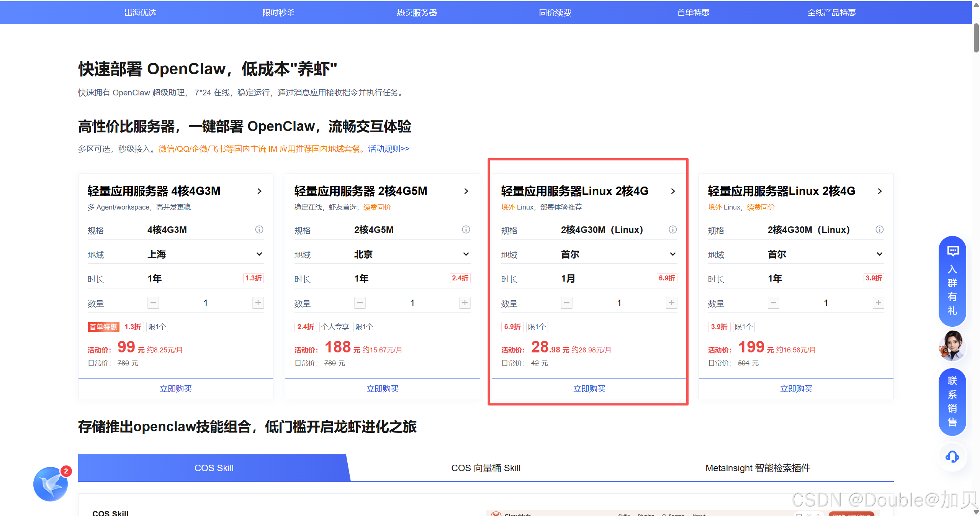Open the 入群有礼 chat widget

(x=952, y=281)
